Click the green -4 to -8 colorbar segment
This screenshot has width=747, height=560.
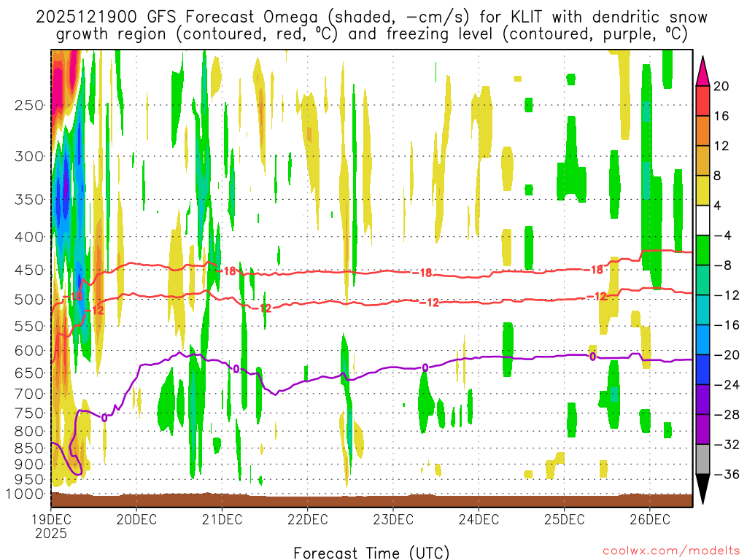tap(703, 251)
